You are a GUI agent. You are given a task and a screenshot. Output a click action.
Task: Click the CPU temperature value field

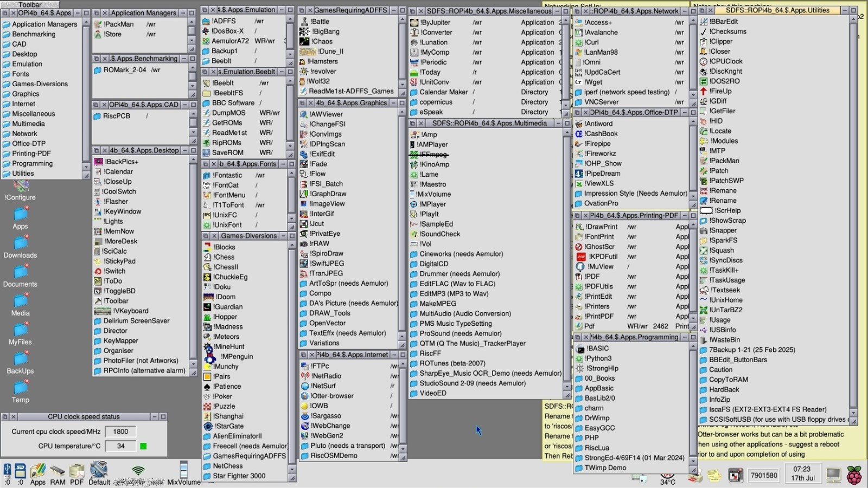click(x=120, y=446)
